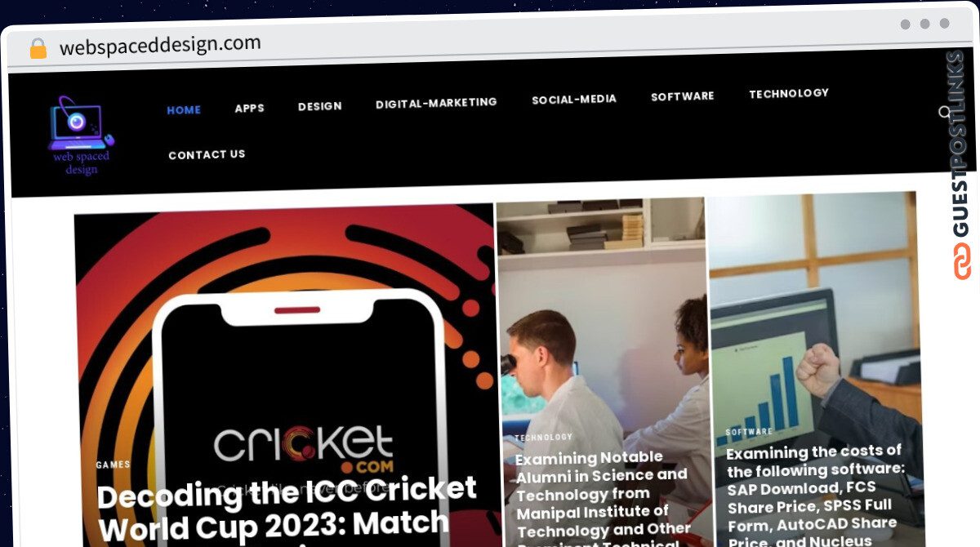Click the webspaceddesign.com address bar
Image resolution: width=980 pixels, height=547 pixels.
[x=160, y=45]
